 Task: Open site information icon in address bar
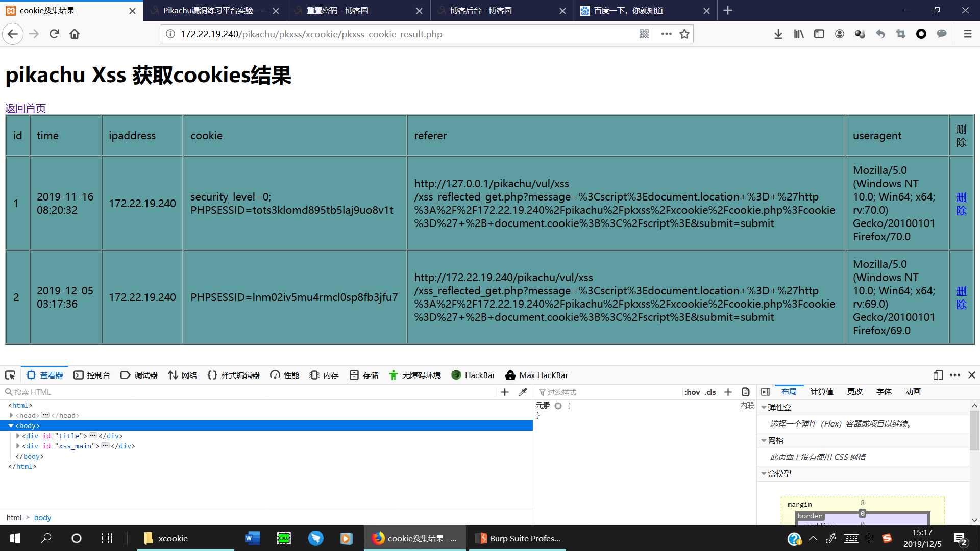(x=170, y=34)
